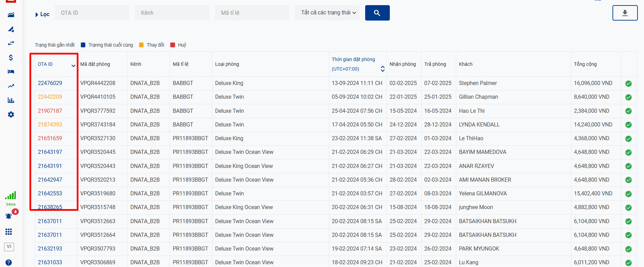Screen dimensions: 644x267
Task: Open the bed rooms icon in sidebar
Action: point(11,72)
